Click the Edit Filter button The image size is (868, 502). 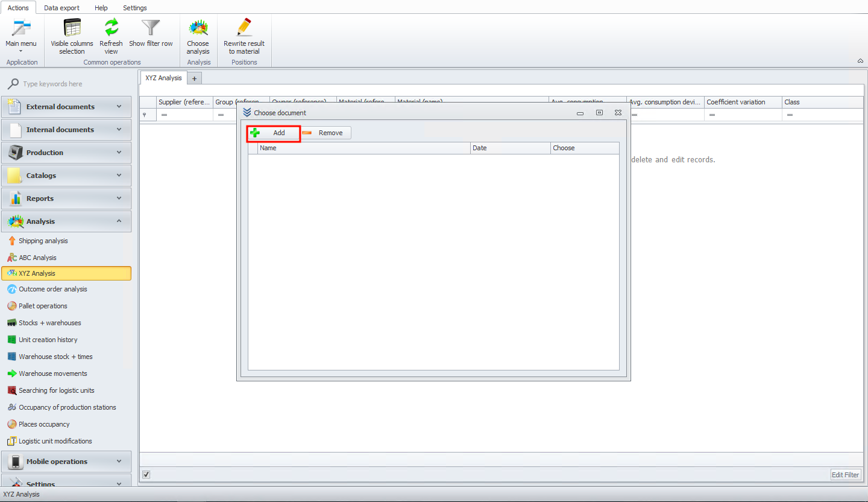point(846,475)
